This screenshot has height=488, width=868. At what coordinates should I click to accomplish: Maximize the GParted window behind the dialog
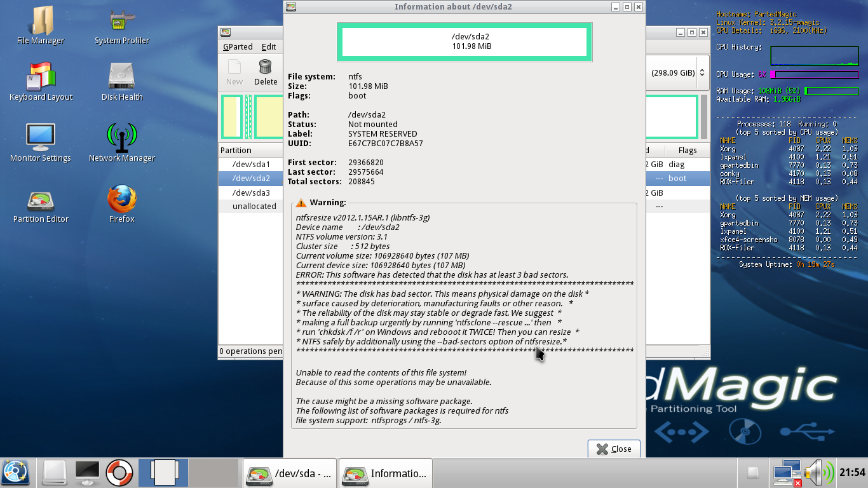[692, 32]
